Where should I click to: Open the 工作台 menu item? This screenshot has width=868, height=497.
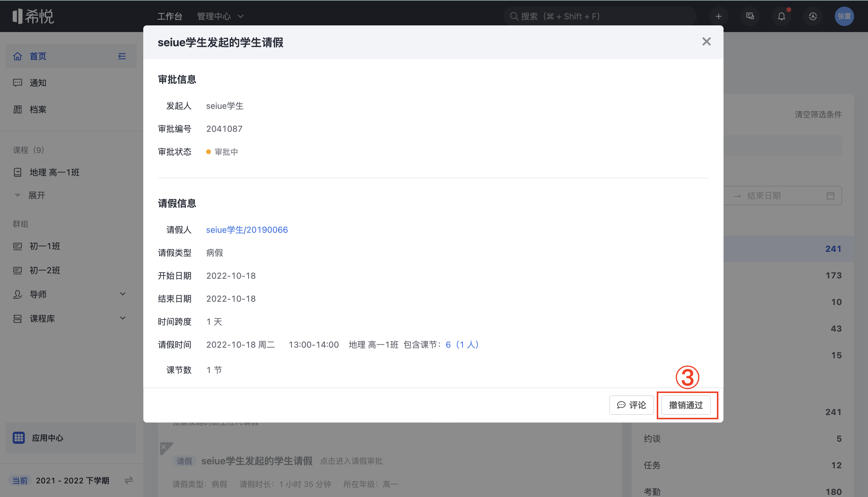pyautogui.click(x=170, y=16)
